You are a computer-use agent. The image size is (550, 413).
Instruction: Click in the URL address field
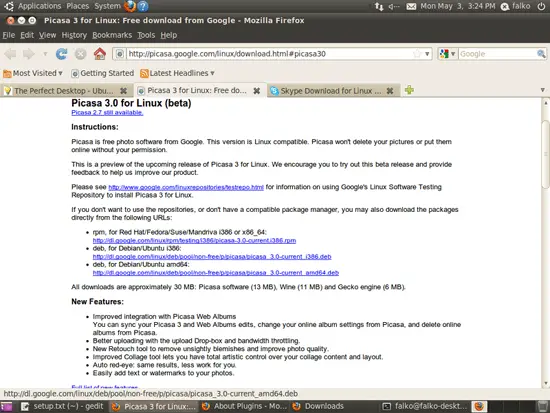coord(269,54)
